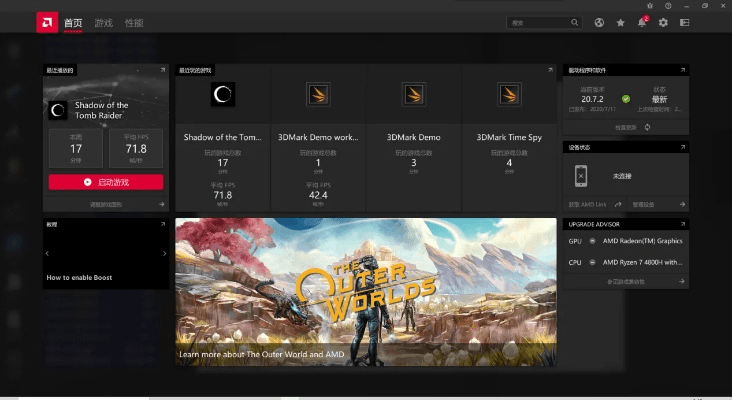732x400 pixels.
Task: Click 检查更新 check for updates link
Action: pyautogui.click(x=626, y=127)
